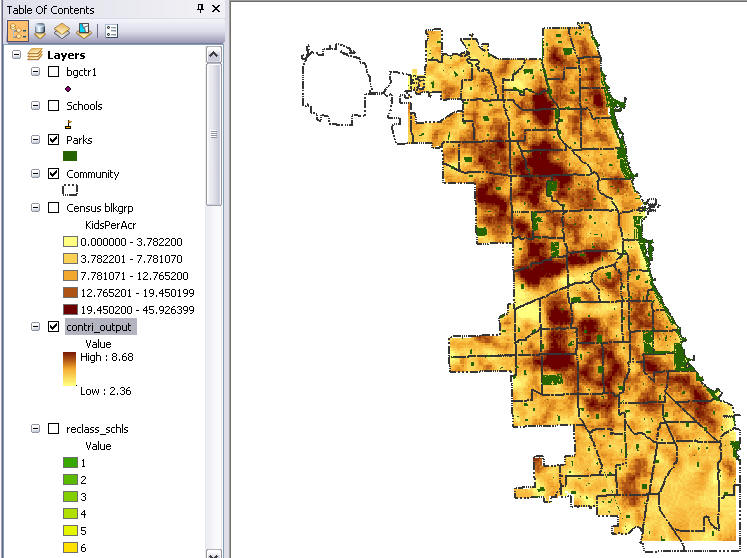Click the '0.000000 - 3.782200' range label
Screen dimensions: 747x558
[131, 242]
